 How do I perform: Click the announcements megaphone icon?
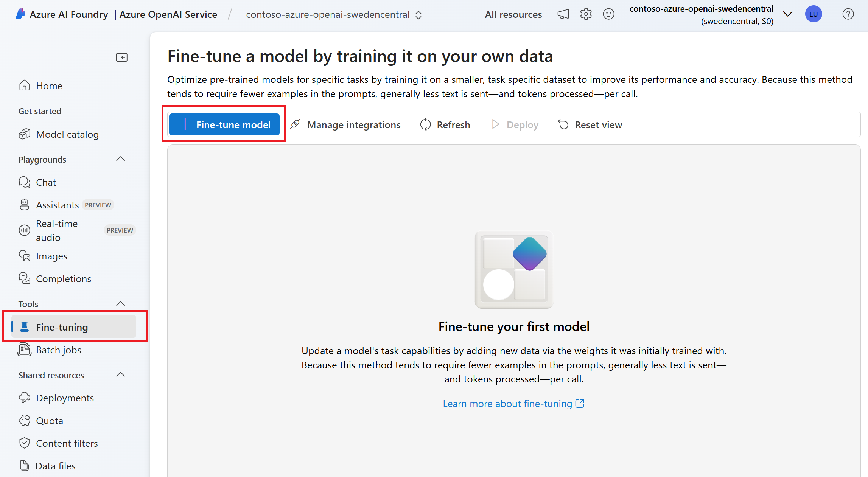pos(563,14)
